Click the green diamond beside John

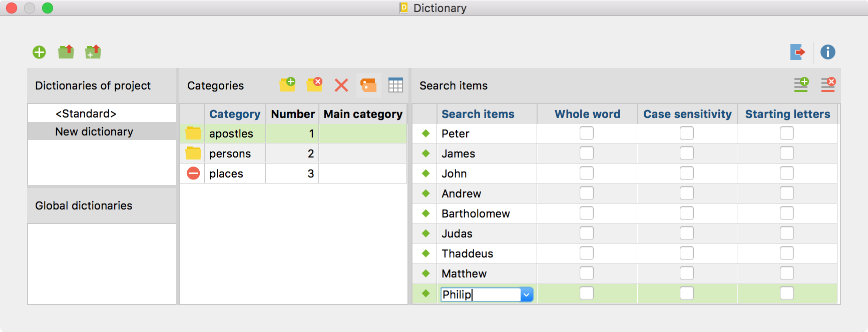click(x=426, y=173)
